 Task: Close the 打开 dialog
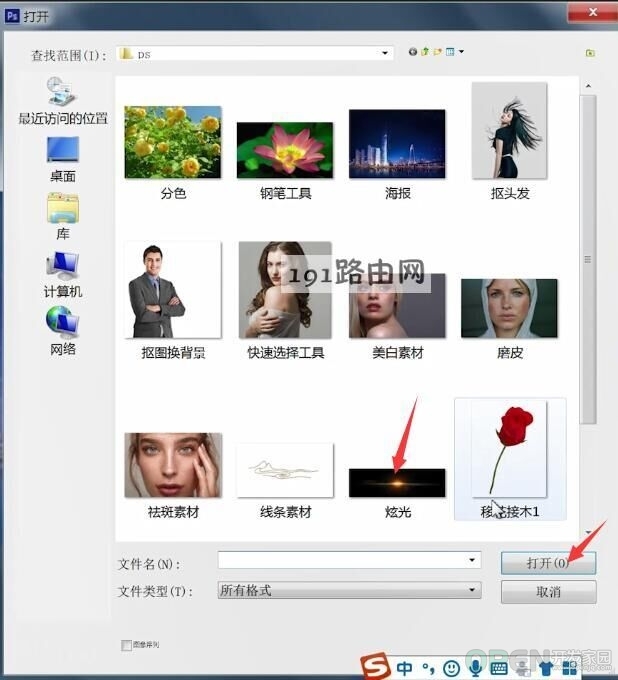click(x=592, y=13)
